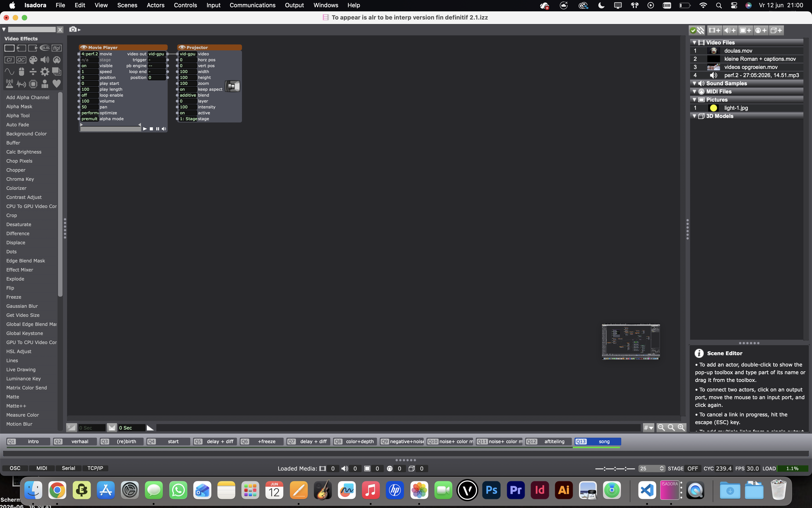Select the QC Quartz Composer category icon
The width and height of the screenshot is (812, 508).
[x=21, y=60]
